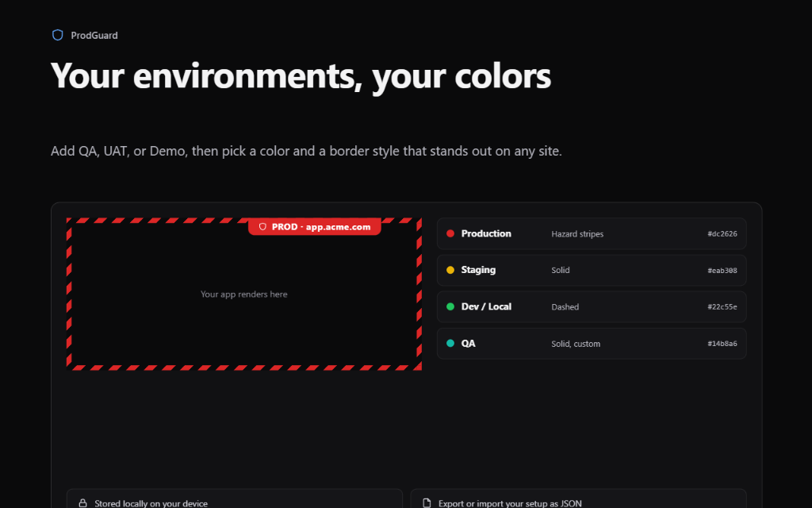Select the Production environment row
This screenshot has width=812, height=508.
[592, 234]
